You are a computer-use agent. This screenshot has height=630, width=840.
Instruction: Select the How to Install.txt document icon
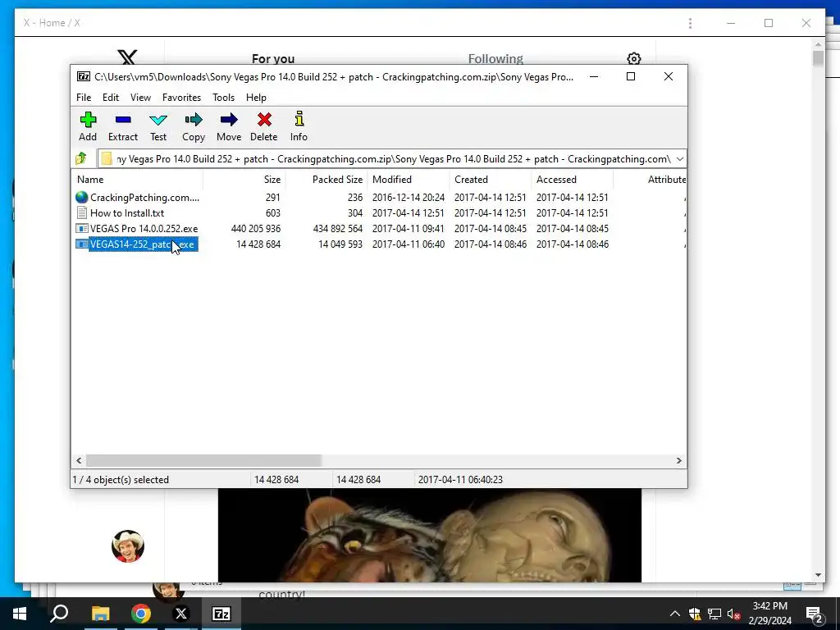[81, 213]
